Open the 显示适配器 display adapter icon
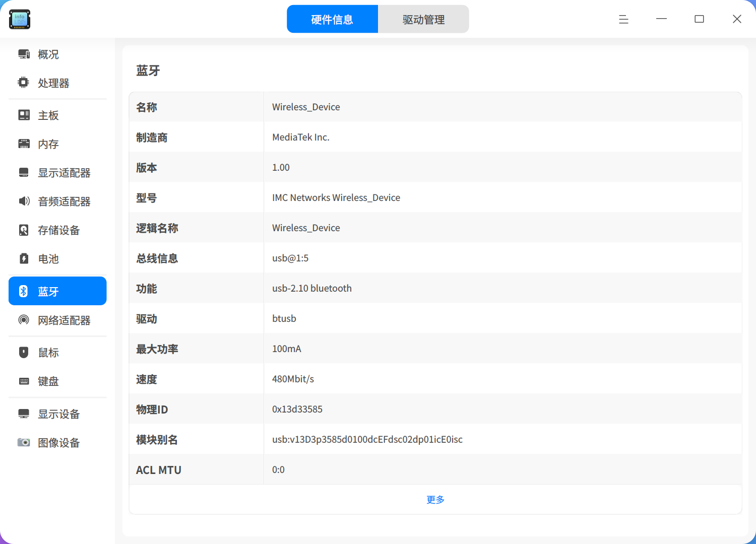This screenshot has width=756, height=544. click(24, 173)
